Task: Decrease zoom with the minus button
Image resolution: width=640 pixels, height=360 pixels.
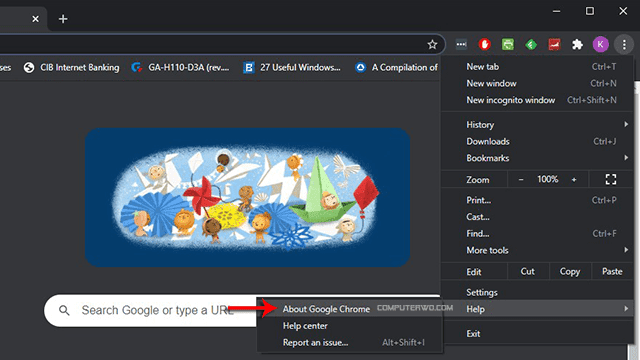Action: click(x=521, y=180)
